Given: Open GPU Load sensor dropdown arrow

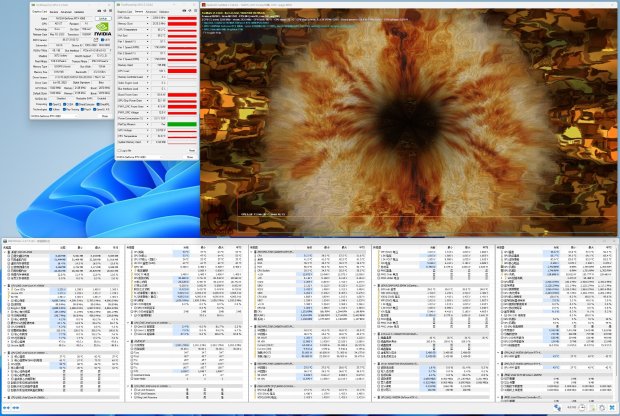Looking at the screenshot, I should [147, 71].
